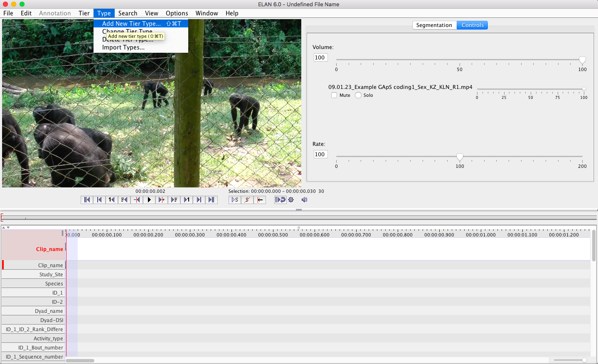Click the panel split divider handle

point(299,210)
